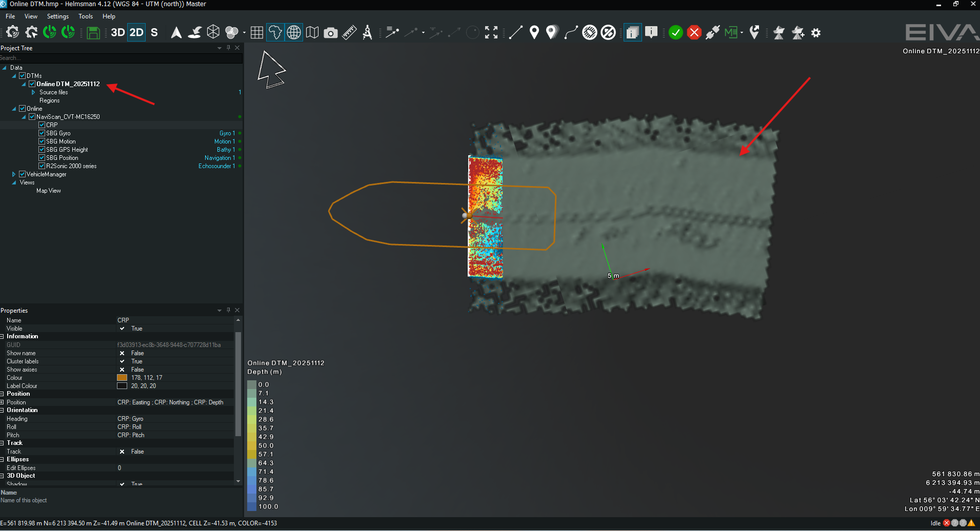Uncheck the Online group checkbox

(x=23, y=109)
